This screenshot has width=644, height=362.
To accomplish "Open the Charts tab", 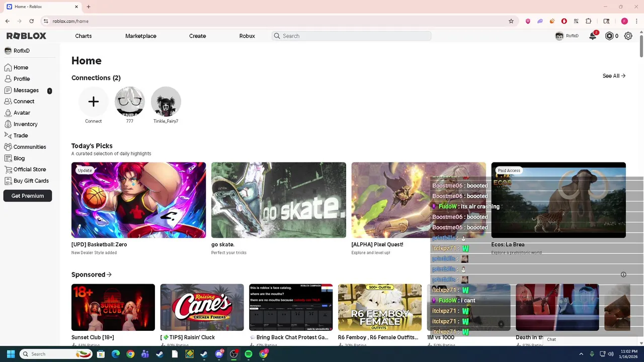I will [84, 36].
